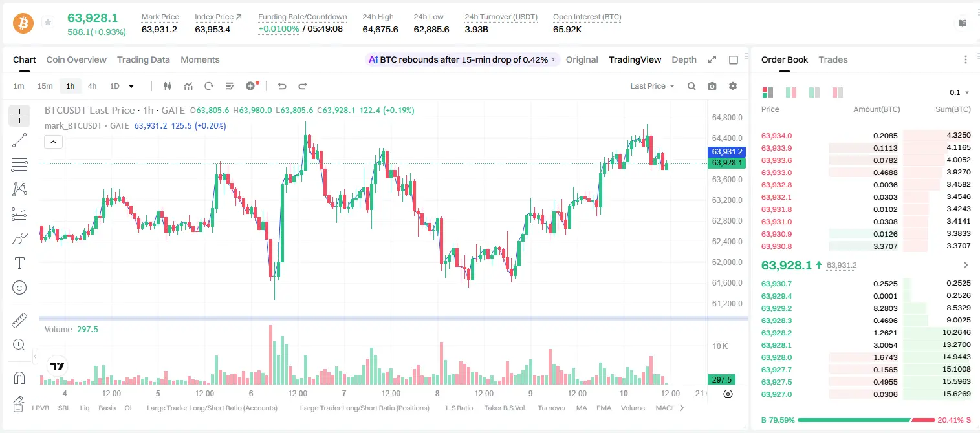Open the emoji sticker tool
980x433 pixels.
19,288
